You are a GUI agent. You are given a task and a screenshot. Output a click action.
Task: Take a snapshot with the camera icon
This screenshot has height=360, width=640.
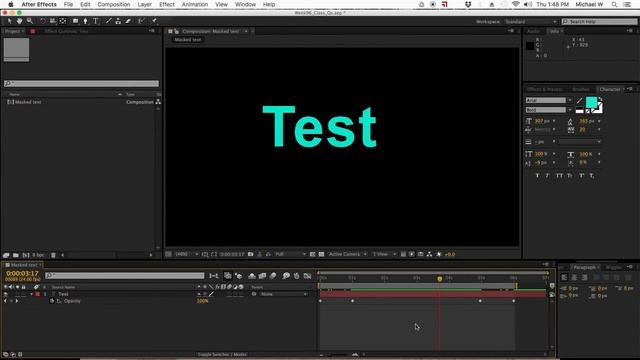coord(251,254)
